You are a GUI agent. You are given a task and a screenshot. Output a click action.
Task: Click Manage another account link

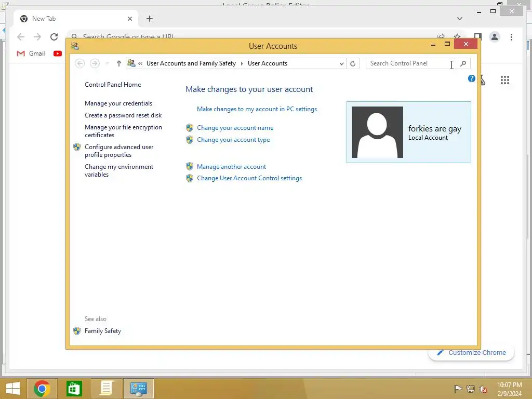pyautogui.click(x=231, y=167)
